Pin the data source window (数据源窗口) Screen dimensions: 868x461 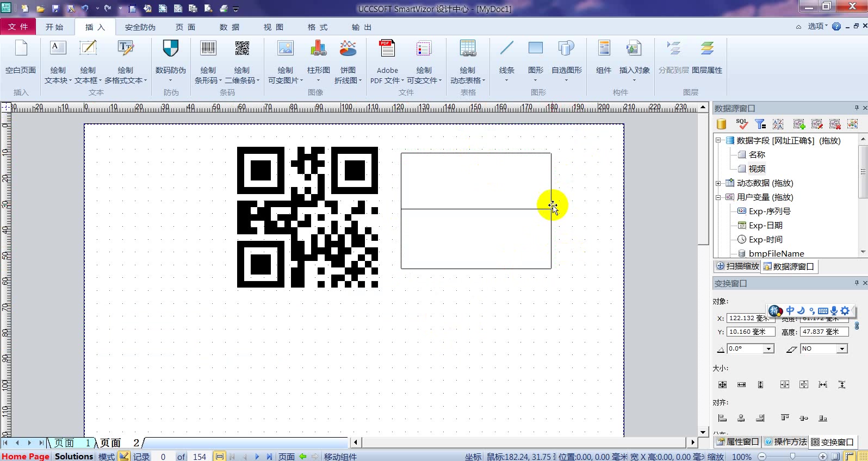(857, 108)
